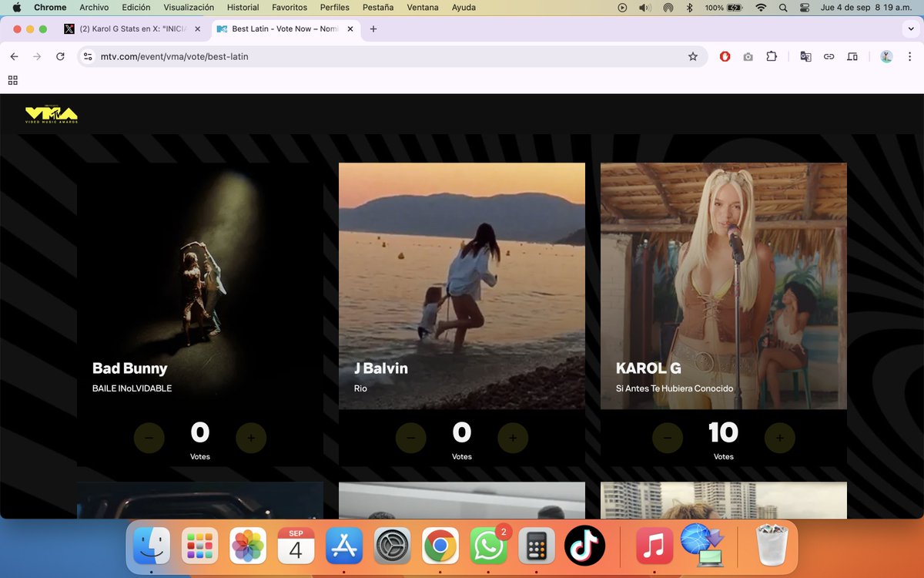Open Photos app in the Dock
The width and height of the screenshot is (924, 578).
(248, 546)
